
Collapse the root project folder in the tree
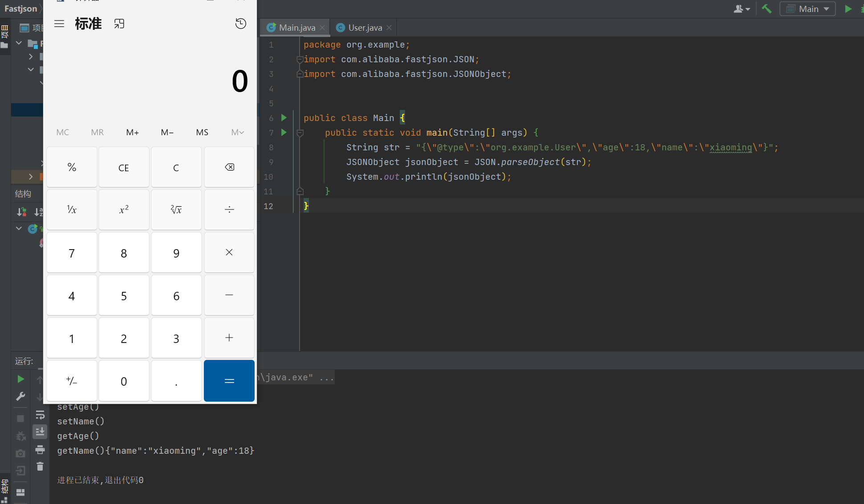pyautogui.click(x=19, y=43)
